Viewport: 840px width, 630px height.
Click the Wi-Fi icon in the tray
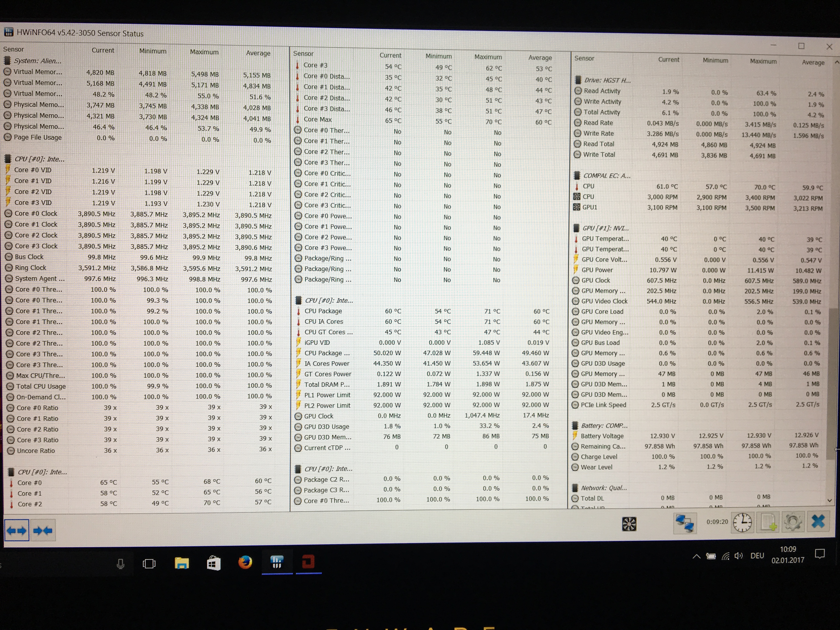[725, 556]
